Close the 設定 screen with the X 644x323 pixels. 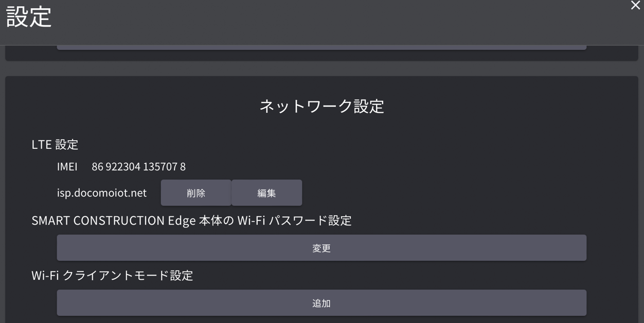(635, 6)
